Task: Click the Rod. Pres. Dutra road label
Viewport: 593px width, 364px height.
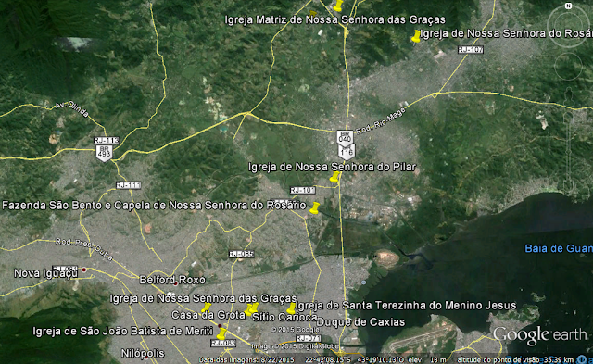Action: [84, 249]
